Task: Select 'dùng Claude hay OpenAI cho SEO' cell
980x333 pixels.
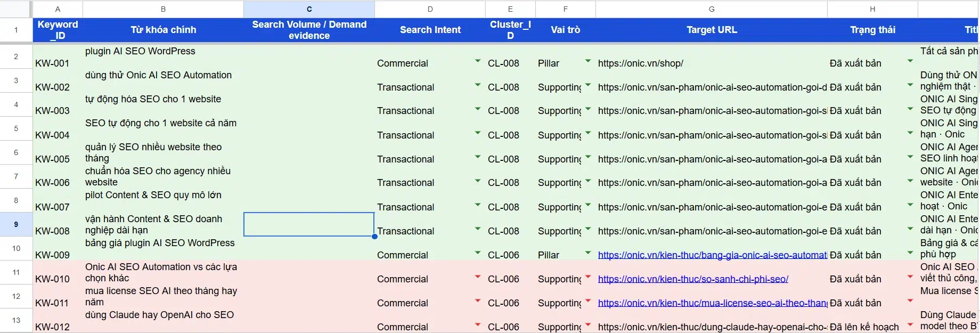Action: coord(163,320)
